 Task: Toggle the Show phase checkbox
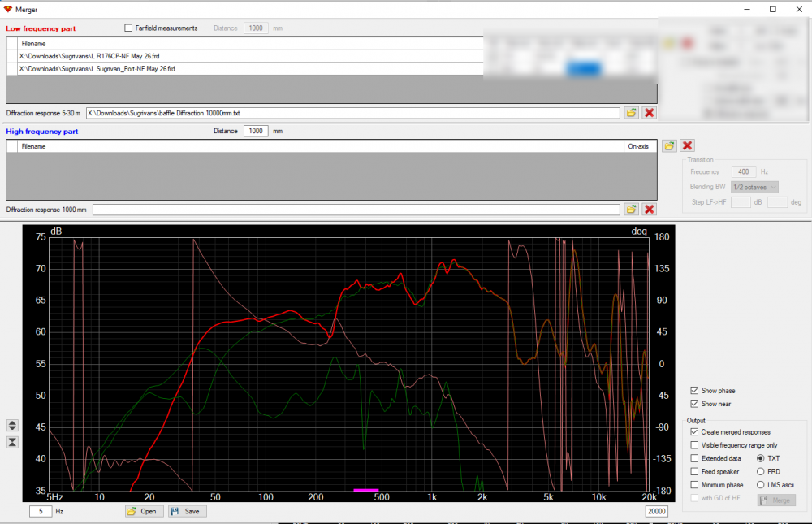(694, 391)
